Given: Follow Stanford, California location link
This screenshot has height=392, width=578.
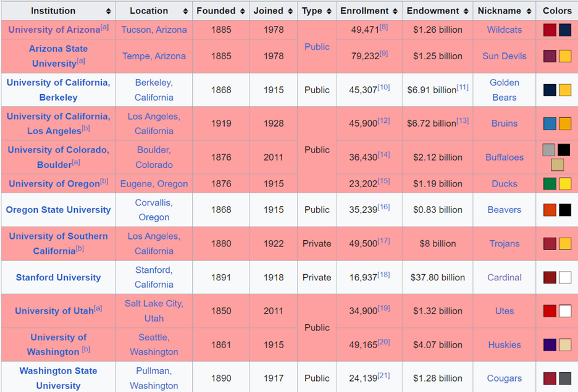Looking at the screenshot, I should [x=154, y=277].
